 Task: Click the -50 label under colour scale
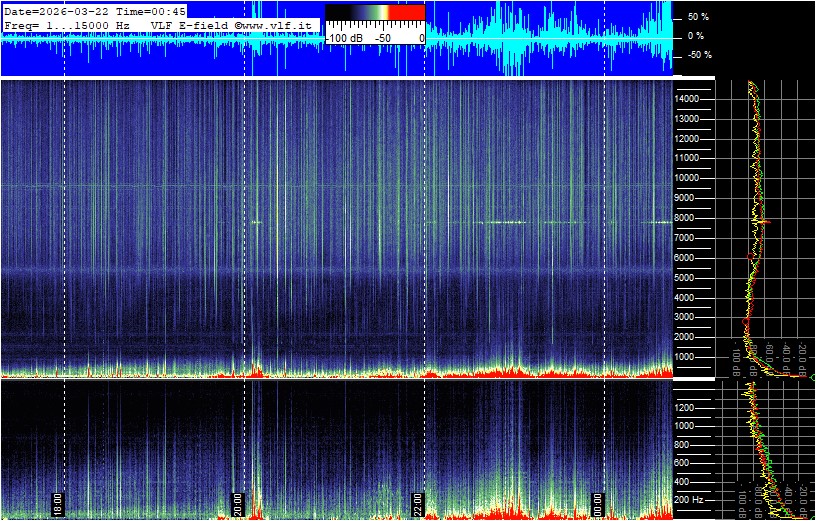tap(384, 39)
